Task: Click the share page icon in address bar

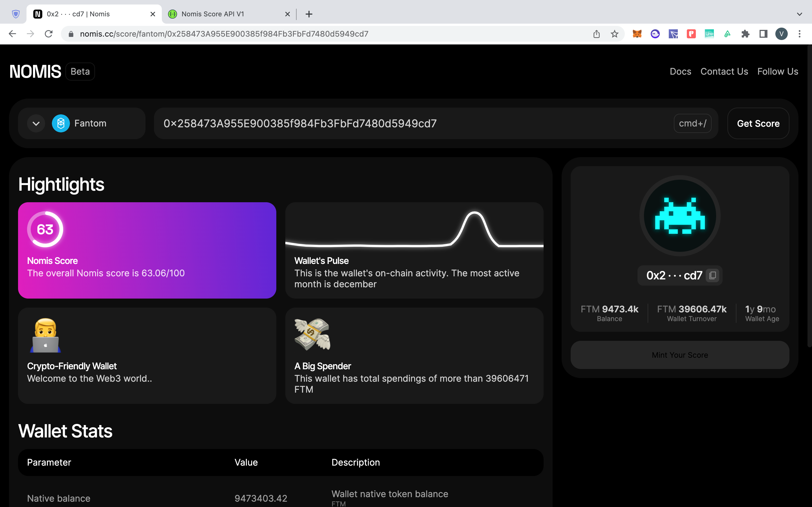Action: point(596,34)
